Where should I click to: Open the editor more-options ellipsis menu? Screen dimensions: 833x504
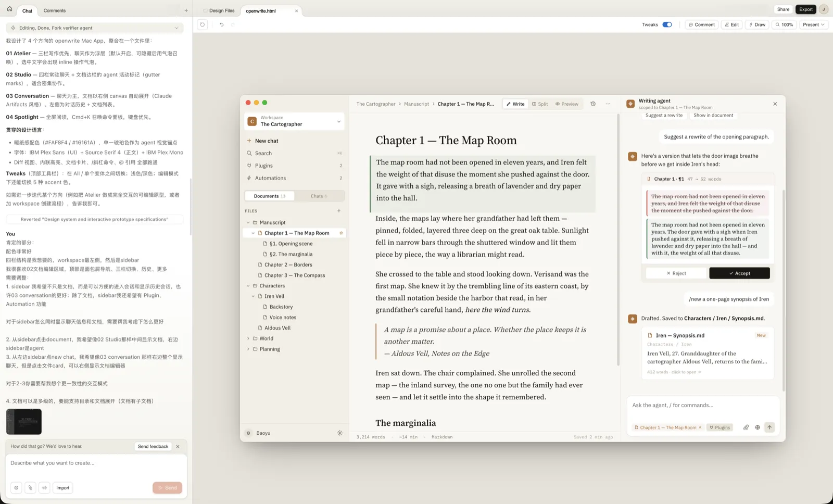tap(608, 104)
